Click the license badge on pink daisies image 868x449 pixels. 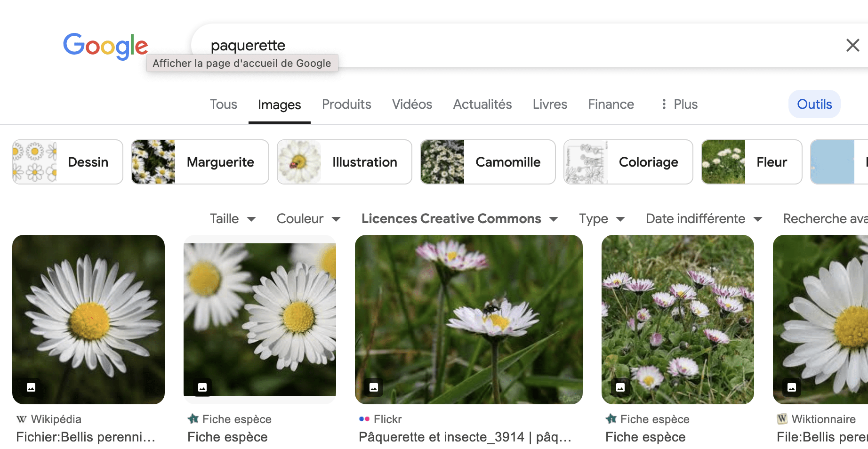pyautogui.click(x=620, y=387)
